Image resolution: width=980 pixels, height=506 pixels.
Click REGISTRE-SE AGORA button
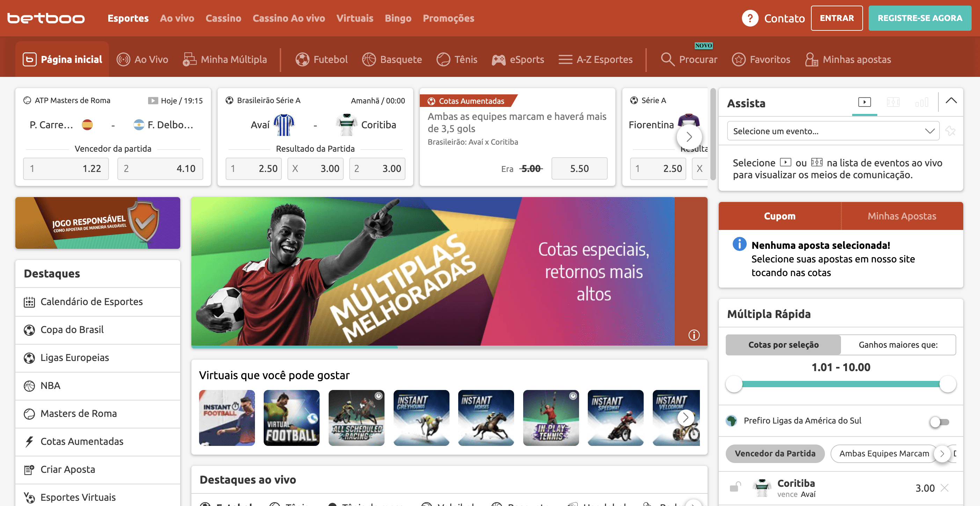pyautogui.click(x=920, y=18)
